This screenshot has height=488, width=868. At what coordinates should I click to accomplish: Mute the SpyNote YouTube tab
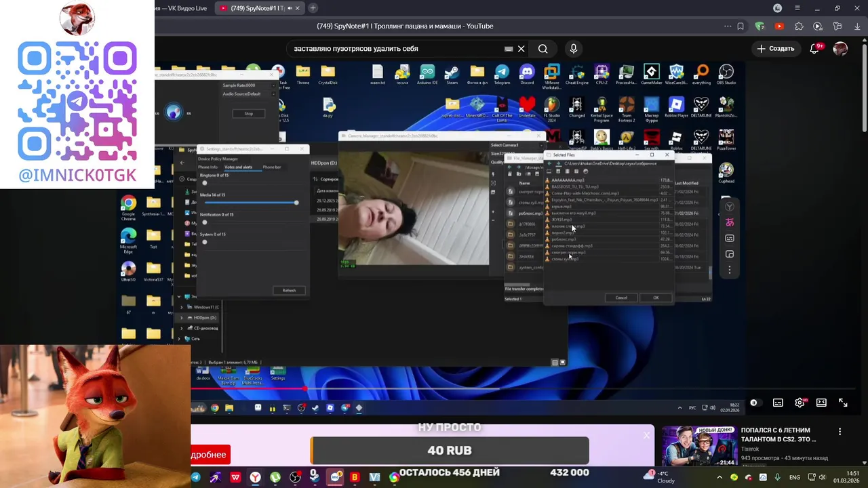coord(290,8)
